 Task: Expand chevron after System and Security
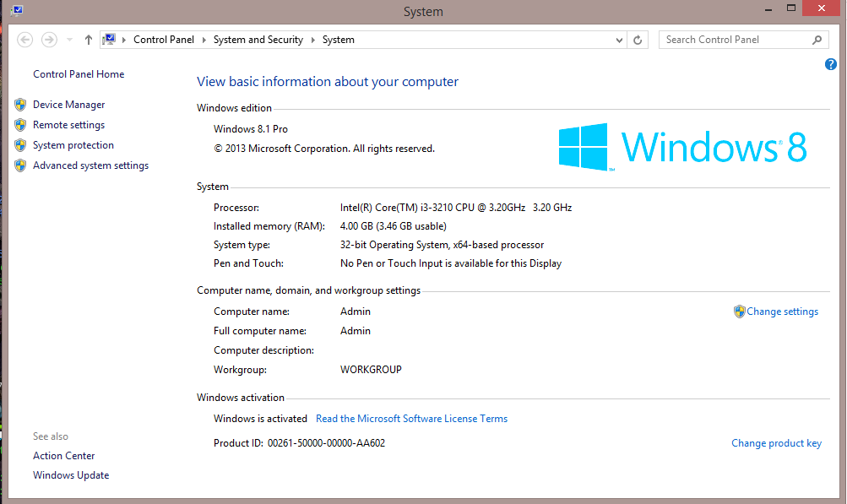(x=312, y=40)
